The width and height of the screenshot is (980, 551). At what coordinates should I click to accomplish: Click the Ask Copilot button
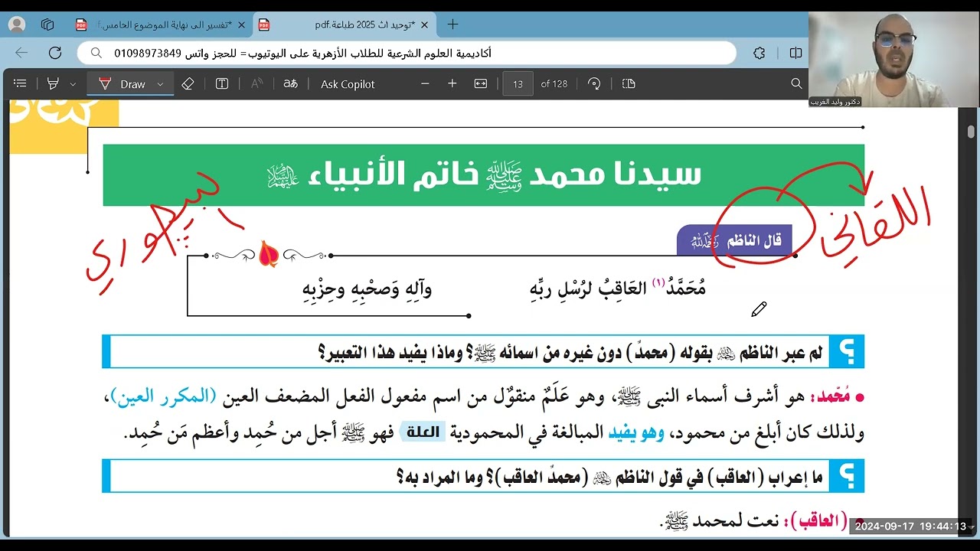pyautogui.click(x=348, y=84)
